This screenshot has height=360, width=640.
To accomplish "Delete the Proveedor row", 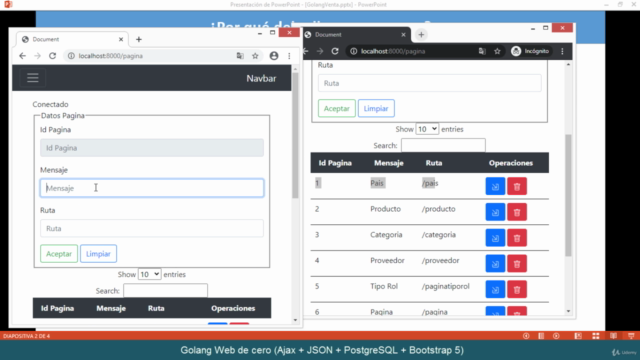I will [x=517, y=264].
